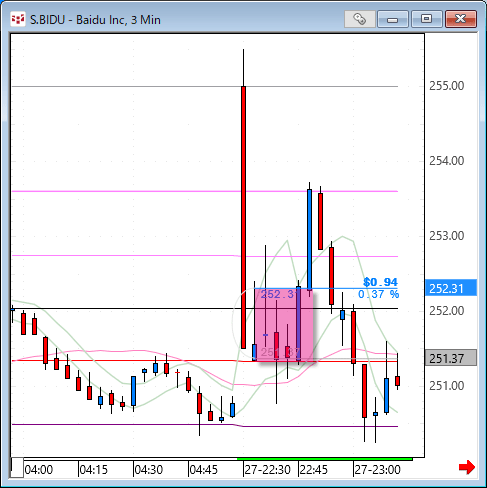
Task: Click the 27-23:00 time axis label
Action: coord(377,470)
